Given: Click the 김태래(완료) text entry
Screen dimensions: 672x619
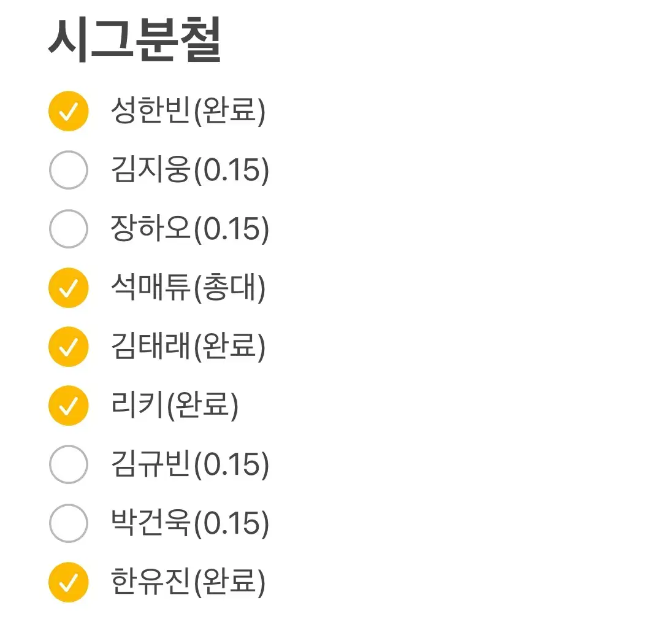Looking at the screenshot, I should (x=188, y=347).
